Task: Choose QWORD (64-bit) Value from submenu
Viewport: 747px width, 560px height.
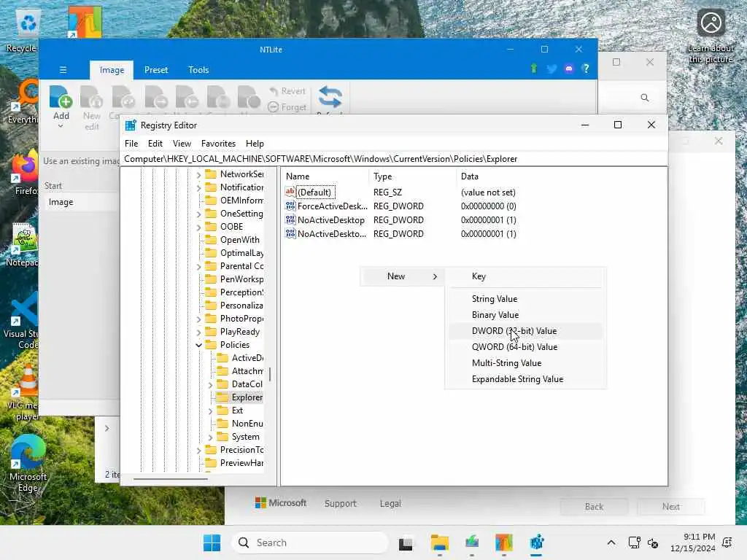Action: (x=525, y=347)
